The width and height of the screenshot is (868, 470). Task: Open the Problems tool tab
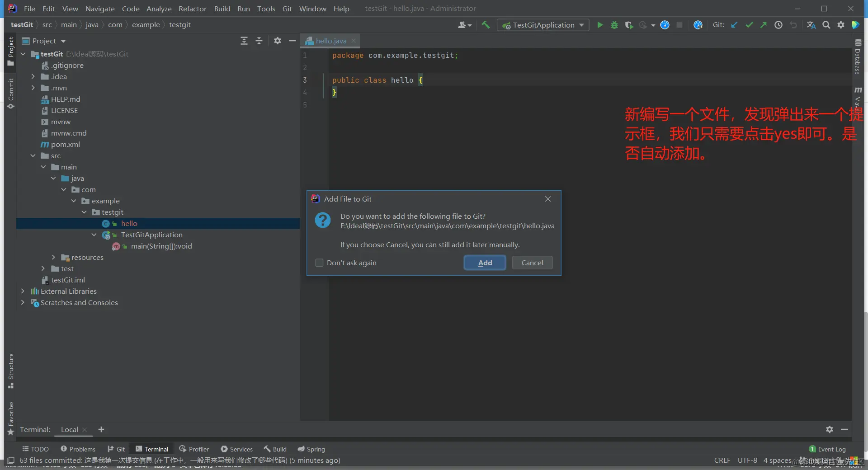(x=78, y=449)
